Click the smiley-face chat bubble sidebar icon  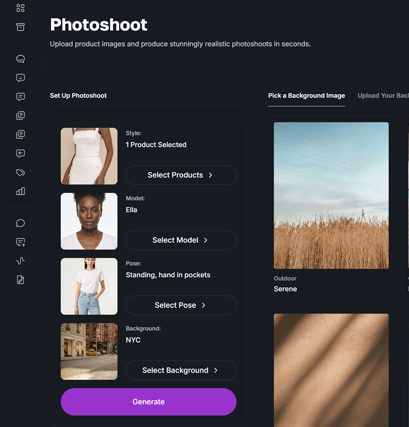20,78
